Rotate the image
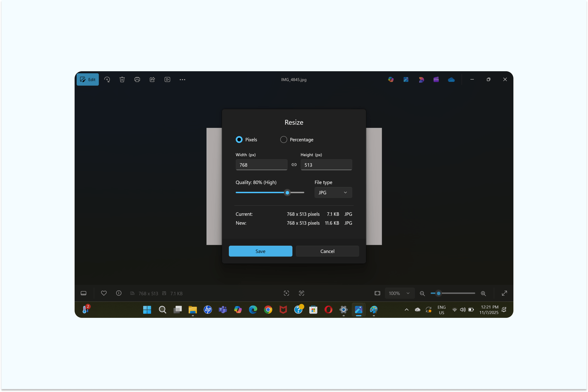Image resolution: width=588 pixels, height=392 pixels. pyautogui.click(x=107, y=79)
